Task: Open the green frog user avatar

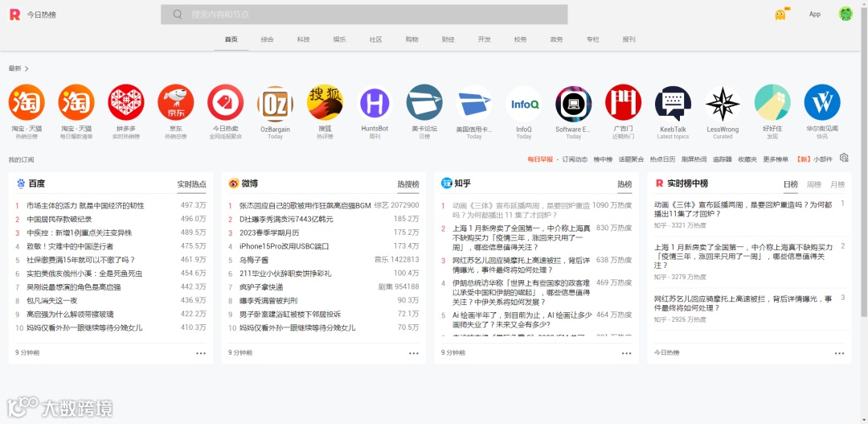Action: click(845, 14)
